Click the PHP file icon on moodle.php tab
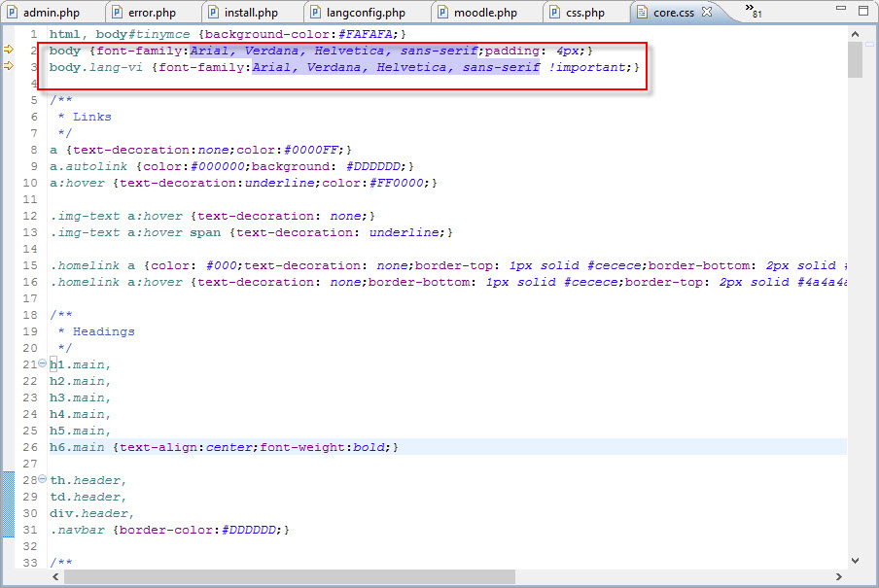Screen dimensions: 879x588 442,13
